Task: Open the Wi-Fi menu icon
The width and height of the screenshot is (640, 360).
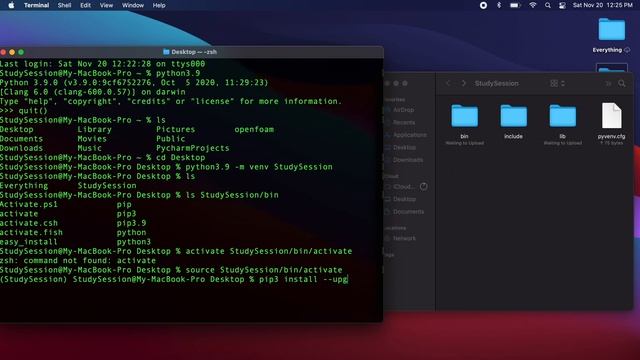Action: tap(533, 5)
